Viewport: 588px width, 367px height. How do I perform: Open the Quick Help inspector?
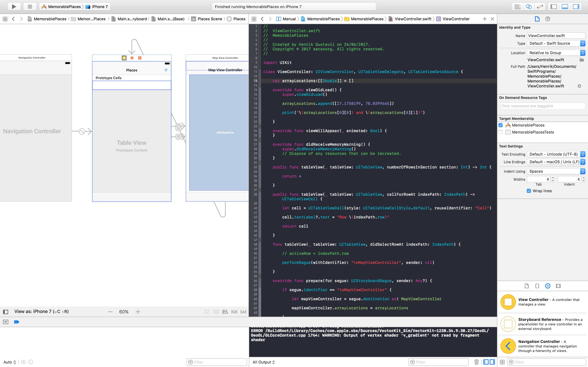pos(548,19)
